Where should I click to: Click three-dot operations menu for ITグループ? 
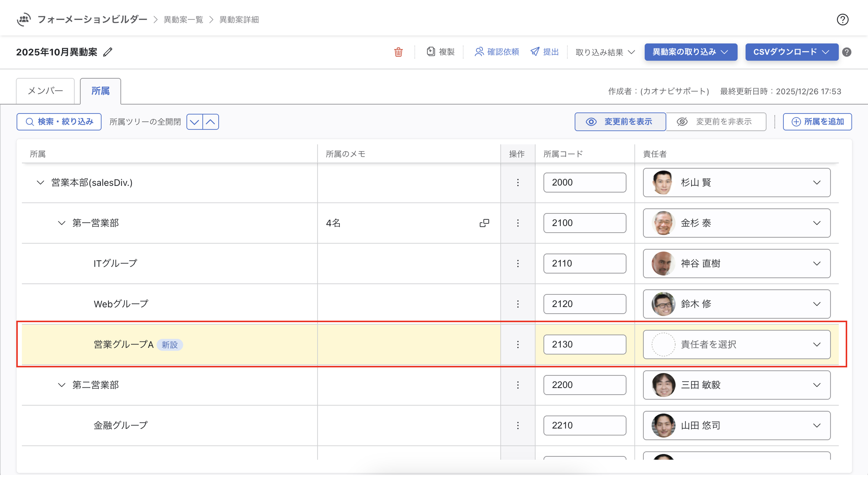tap(518, 263)
